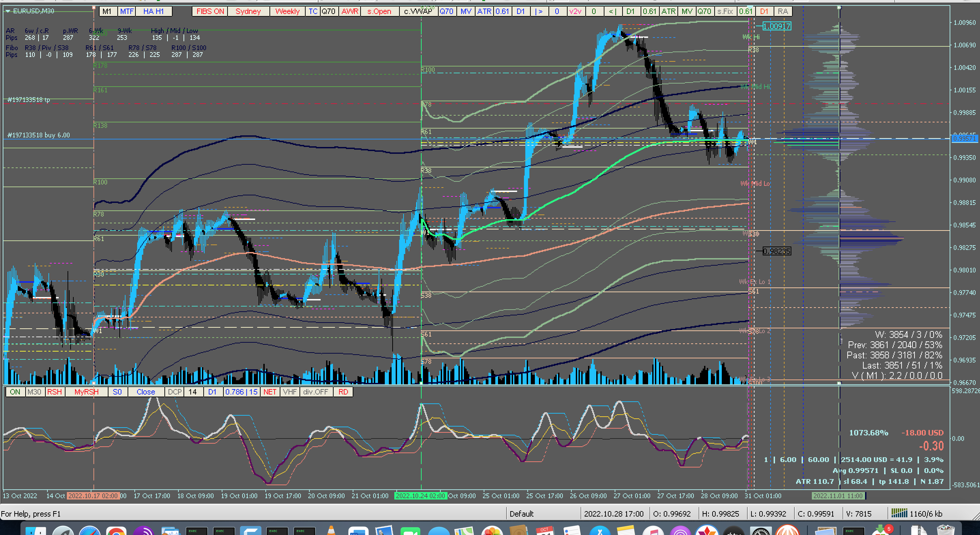
Task: Open Finder from the dock
Action: pos(36,532)
